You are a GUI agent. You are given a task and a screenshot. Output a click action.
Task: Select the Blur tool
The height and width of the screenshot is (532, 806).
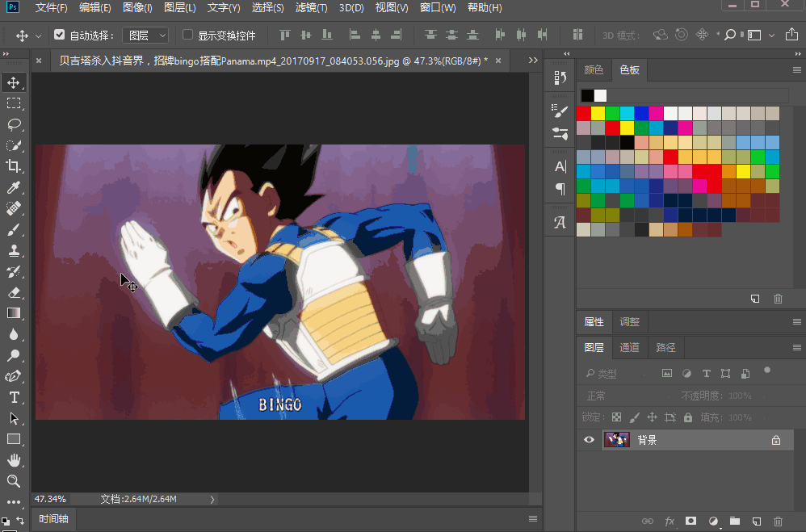(14, 334)
